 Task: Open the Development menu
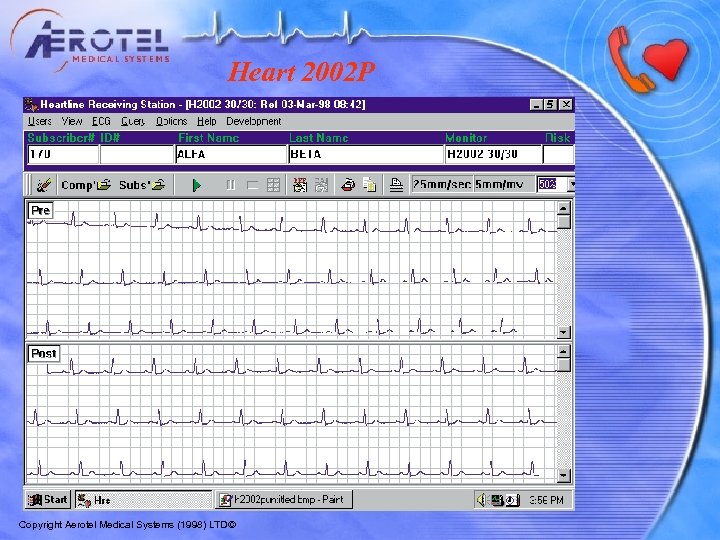tap(253, 121)
